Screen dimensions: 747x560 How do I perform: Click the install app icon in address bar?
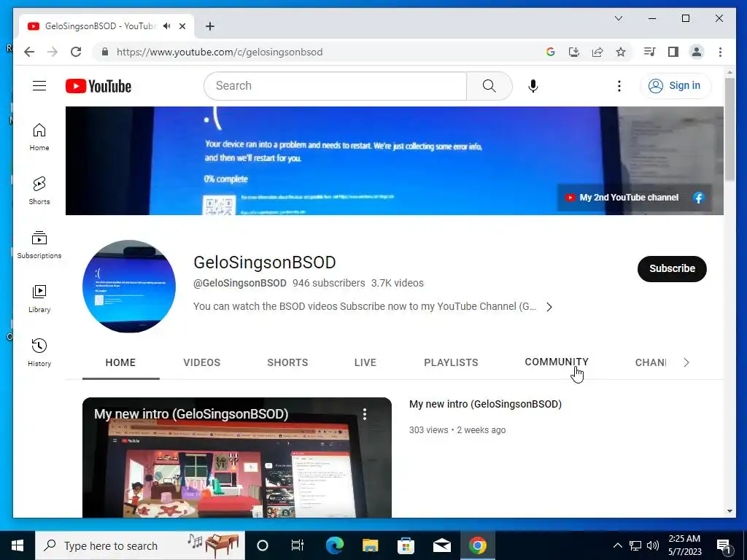coord(573,52)
